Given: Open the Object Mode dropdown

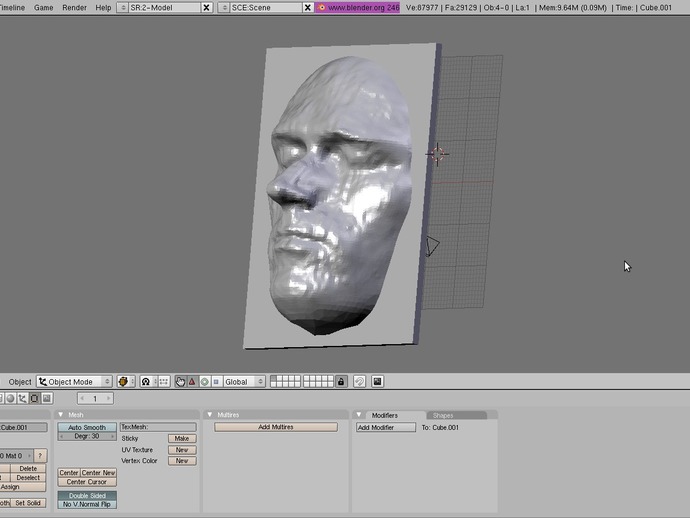Looking at the screenshot, I should coord(73,381).
